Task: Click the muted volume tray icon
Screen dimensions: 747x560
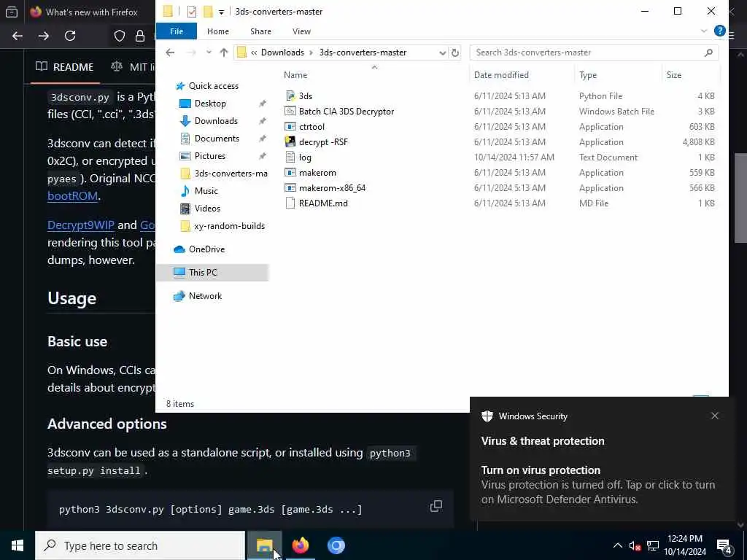Action: (634, 545)
